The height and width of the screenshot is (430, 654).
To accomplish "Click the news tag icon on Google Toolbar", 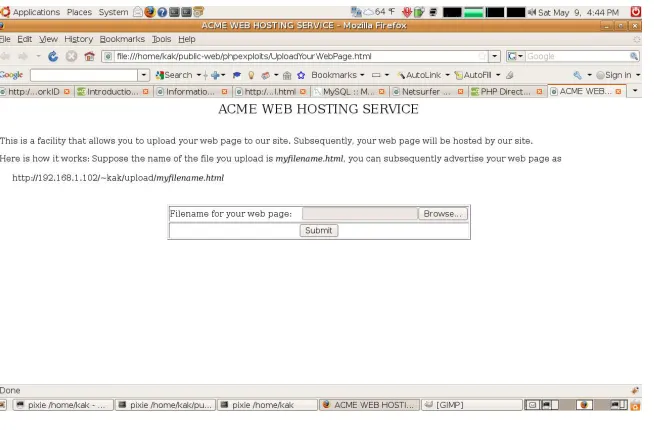I will 265,75.
